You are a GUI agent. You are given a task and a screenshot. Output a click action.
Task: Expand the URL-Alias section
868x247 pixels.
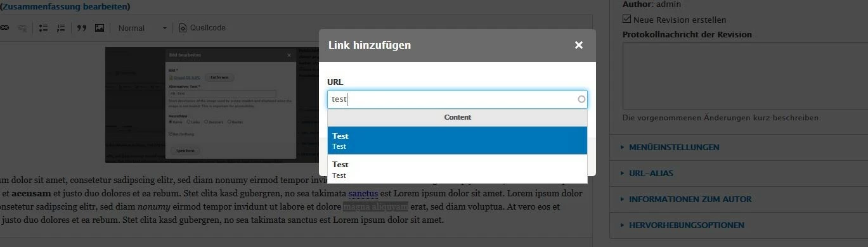pyautogui.click(x=651, y=173)
